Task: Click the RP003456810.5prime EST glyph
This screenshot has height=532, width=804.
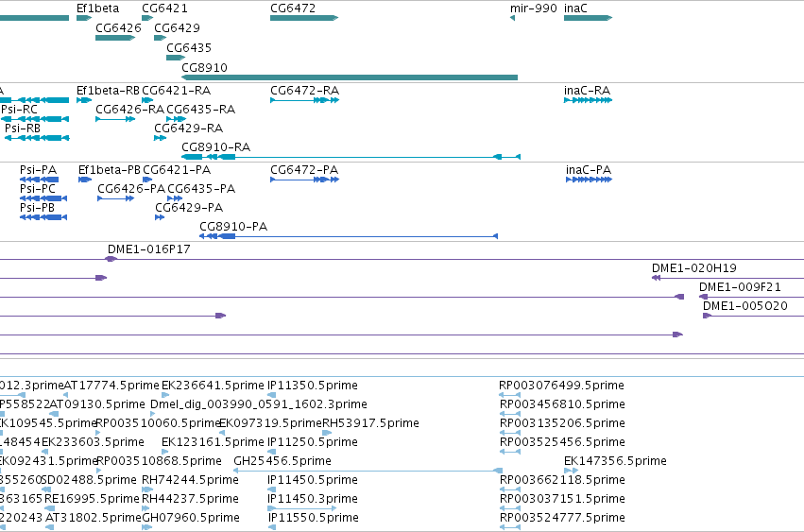Action: coord(509,414)
